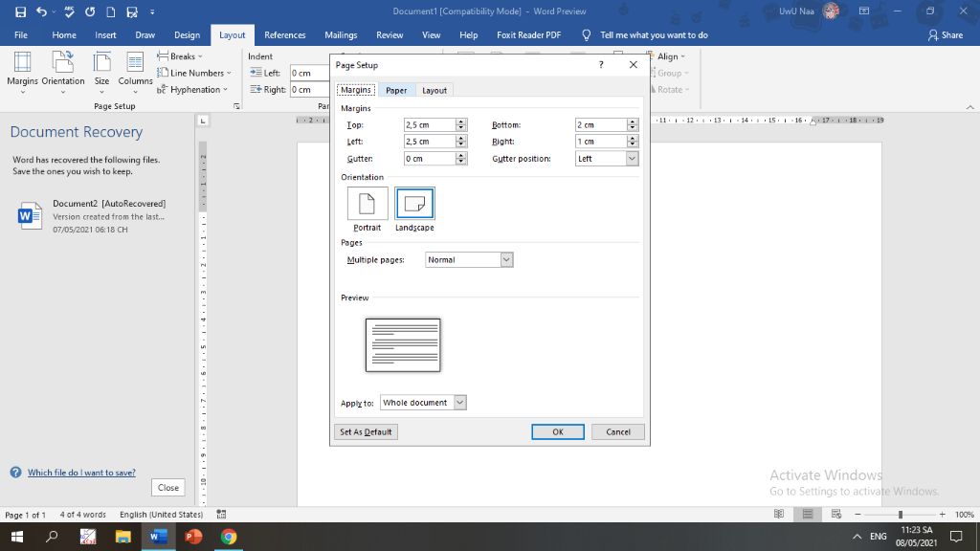Select Portrait orientation in Page Setup
Screen dimensions: 980x551
click(367, 209)
